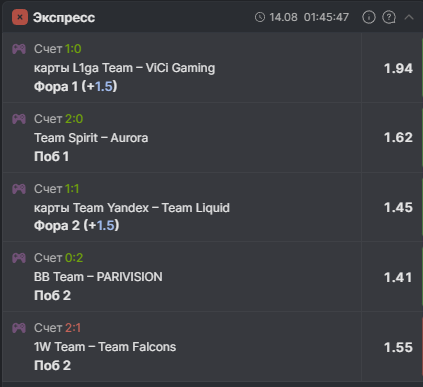Open BB Team – PARIVISION match

[x=98, y=277]
